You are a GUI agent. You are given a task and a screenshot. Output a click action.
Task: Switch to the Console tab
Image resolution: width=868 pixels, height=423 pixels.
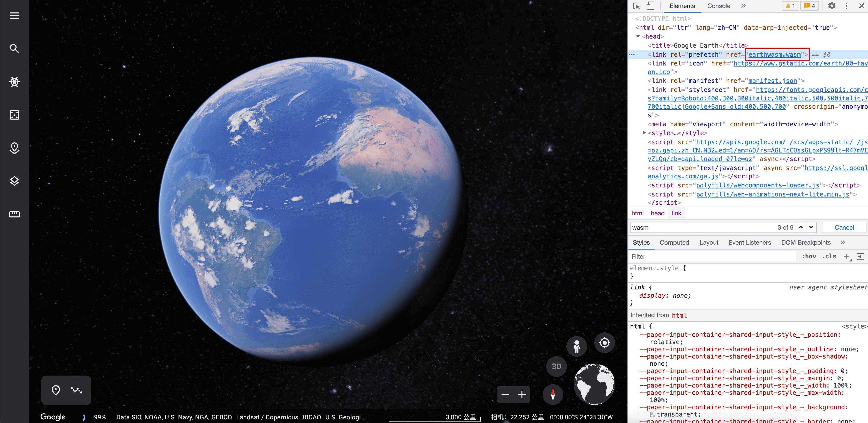click(x=719, y=6)
